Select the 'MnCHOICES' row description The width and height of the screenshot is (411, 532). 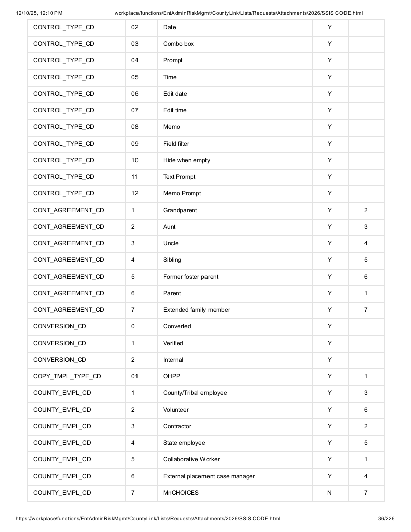pyautogui.click(x=235, y=493)
